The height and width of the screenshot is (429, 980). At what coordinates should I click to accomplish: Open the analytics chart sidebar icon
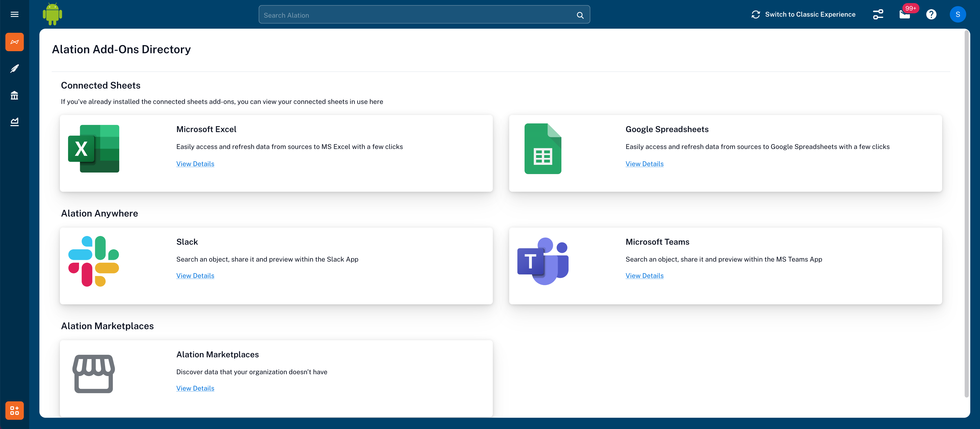click(14, 122)
